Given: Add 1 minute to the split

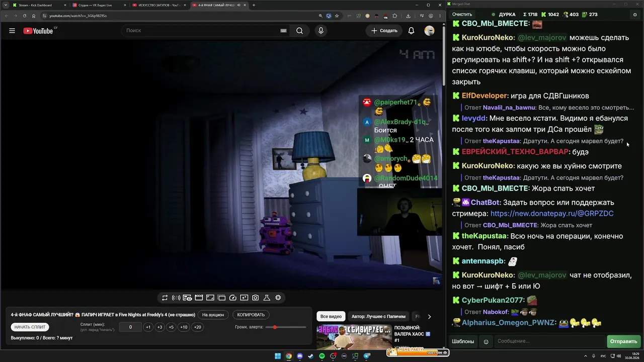Looking at the screenshot, I should coord(148,327).
